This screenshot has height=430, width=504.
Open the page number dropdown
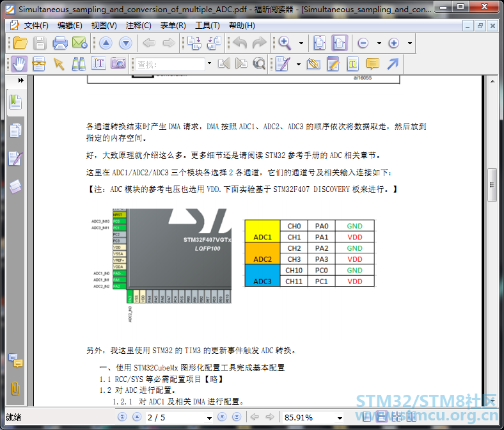coord(209,418)
